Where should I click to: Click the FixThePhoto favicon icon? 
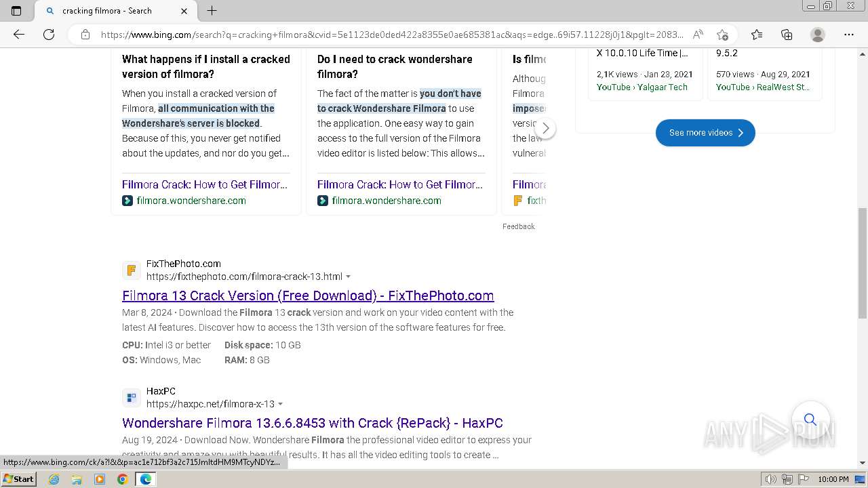coord(132,270)
